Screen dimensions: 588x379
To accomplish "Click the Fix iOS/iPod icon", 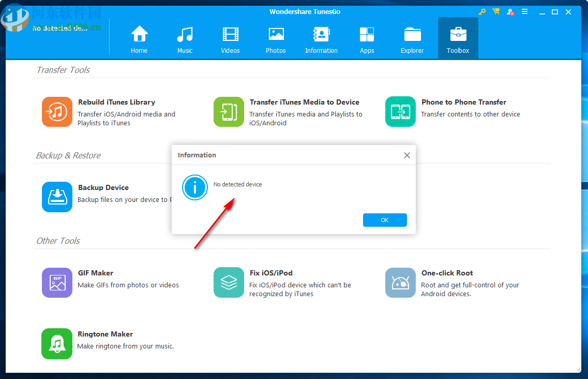I will pyautogui.click(x=229, y=283).
